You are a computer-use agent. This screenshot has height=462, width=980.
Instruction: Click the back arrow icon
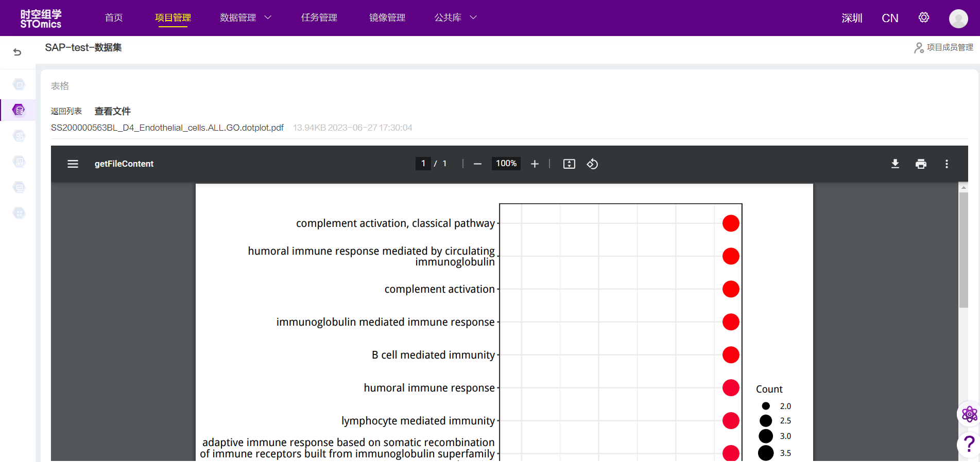18,52
